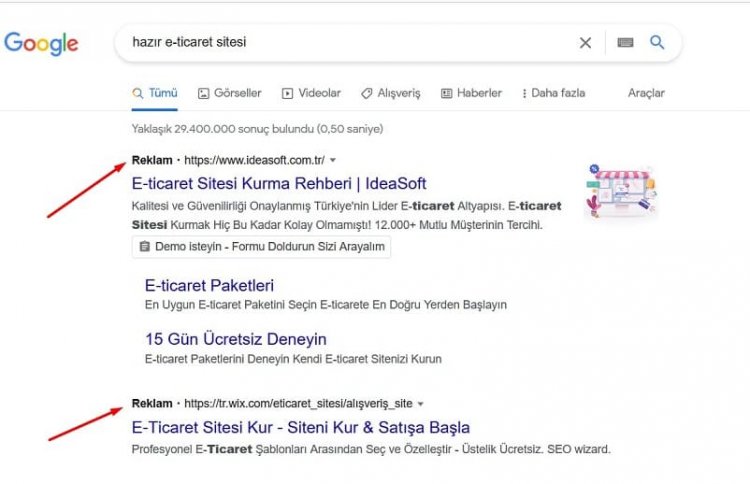Expand the dropdown arrow beside ideasoft.com.tr URL
Viewport: 750px width, 484px height.
click(x=333, y=161)
